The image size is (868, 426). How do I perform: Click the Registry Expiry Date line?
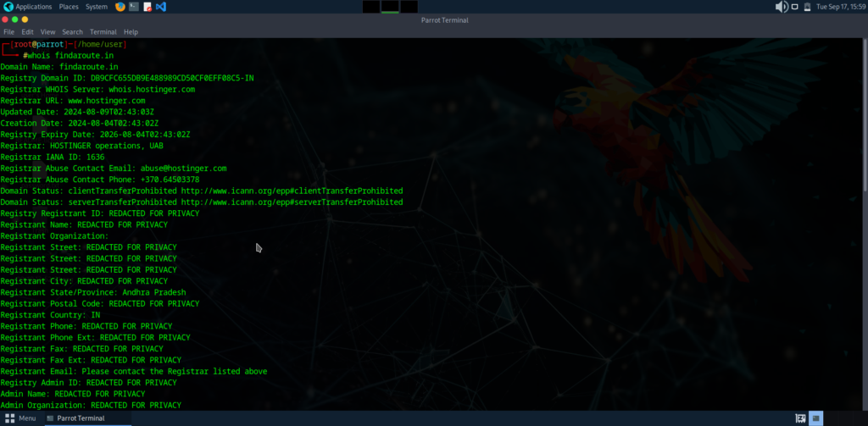(x=95, y=135)
